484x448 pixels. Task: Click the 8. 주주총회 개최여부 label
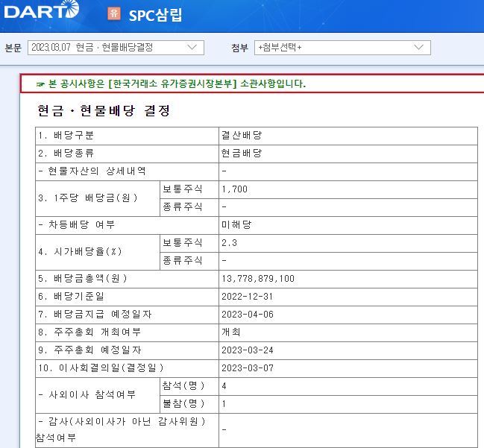[x=89, y=332]
